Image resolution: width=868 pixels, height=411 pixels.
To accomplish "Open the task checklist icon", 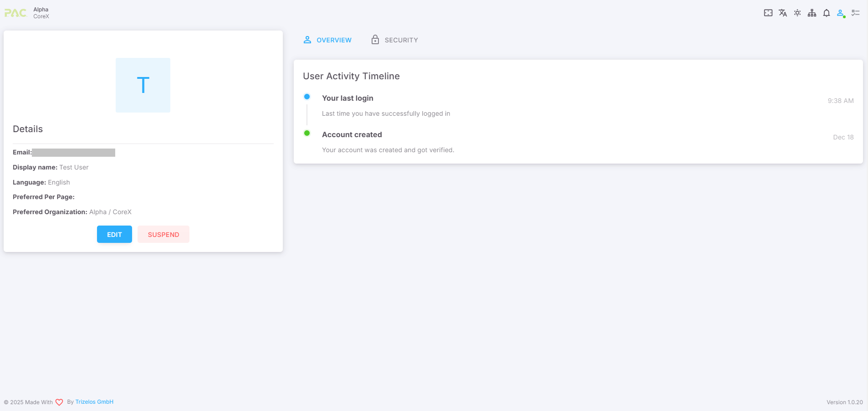I will click(855, 13).
